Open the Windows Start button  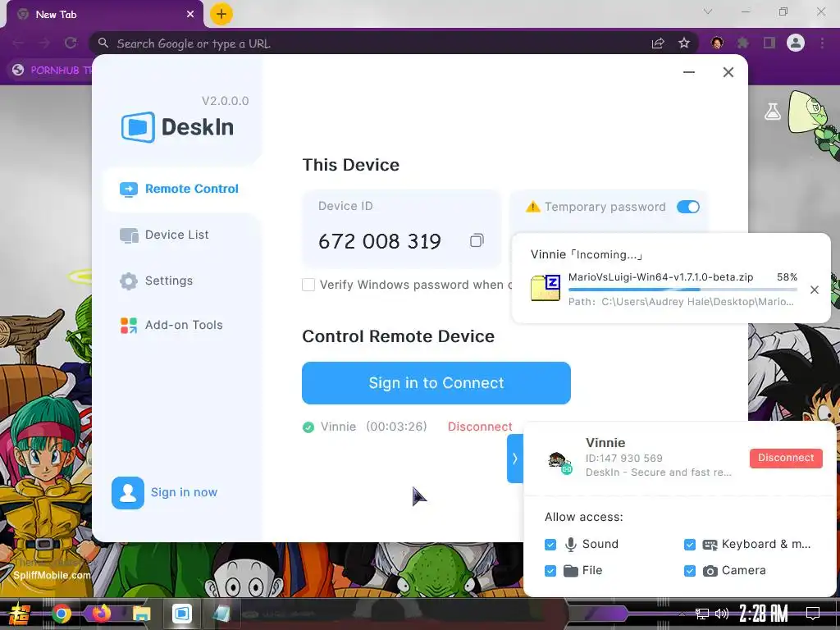pyautogui.click(x=20, y=614)
